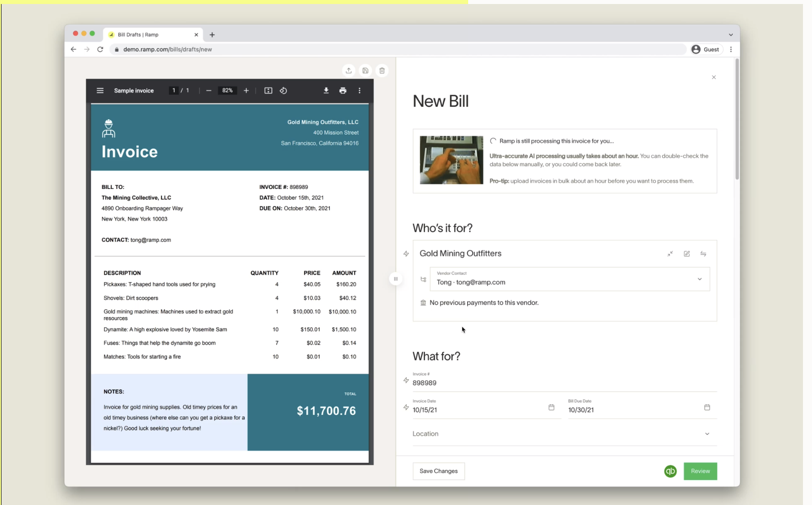Zoom out the PDF document
812x505 pixels.
[x=209, y=91]
